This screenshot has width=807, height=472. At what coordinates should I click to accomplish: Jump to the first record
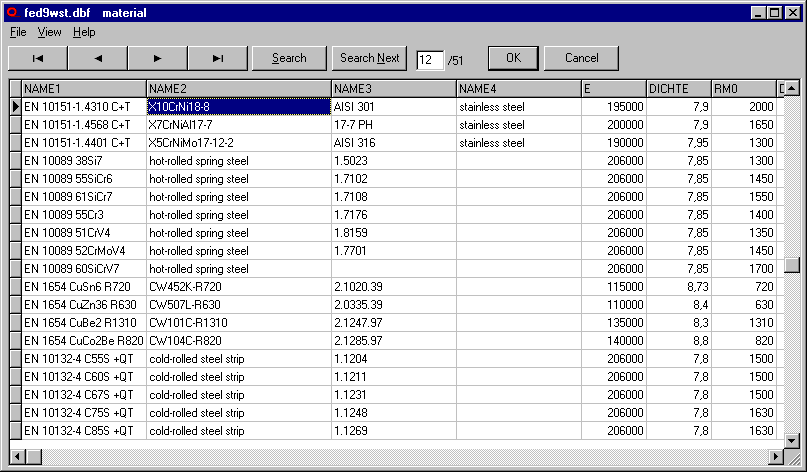tap(38, 58)
